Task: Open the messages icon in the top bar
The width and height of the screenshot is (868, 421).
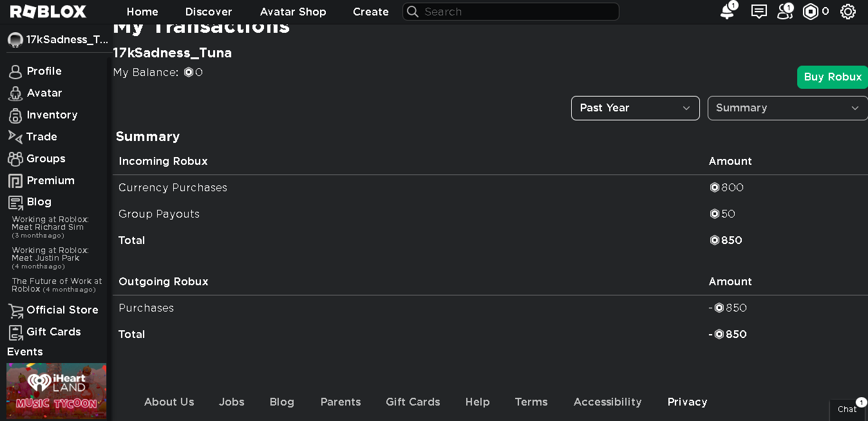Action: click(759, 12)
